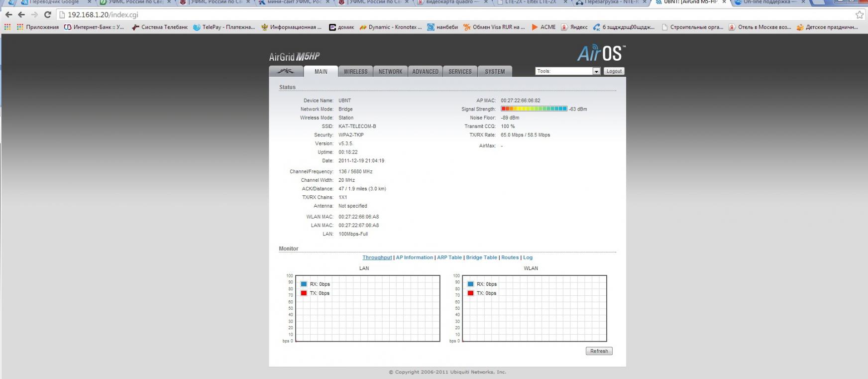Open the Dynamic - Kronotex bookmark
The image size is (868, 379).
point(391,27)
